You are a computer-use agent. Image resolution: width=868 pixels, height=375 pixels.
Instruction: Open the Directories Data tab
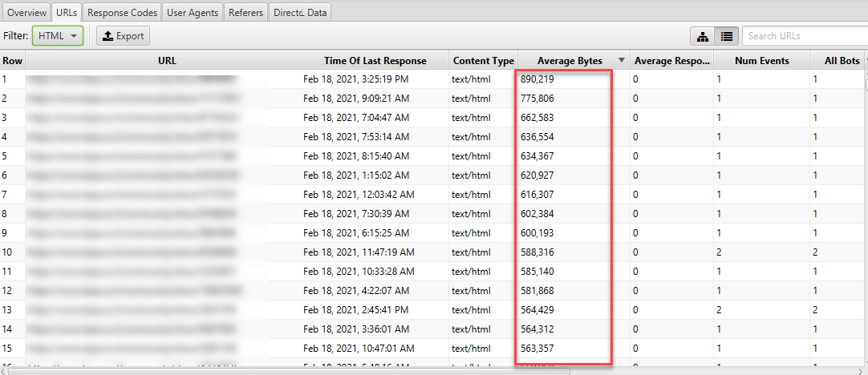coord(300,11)
